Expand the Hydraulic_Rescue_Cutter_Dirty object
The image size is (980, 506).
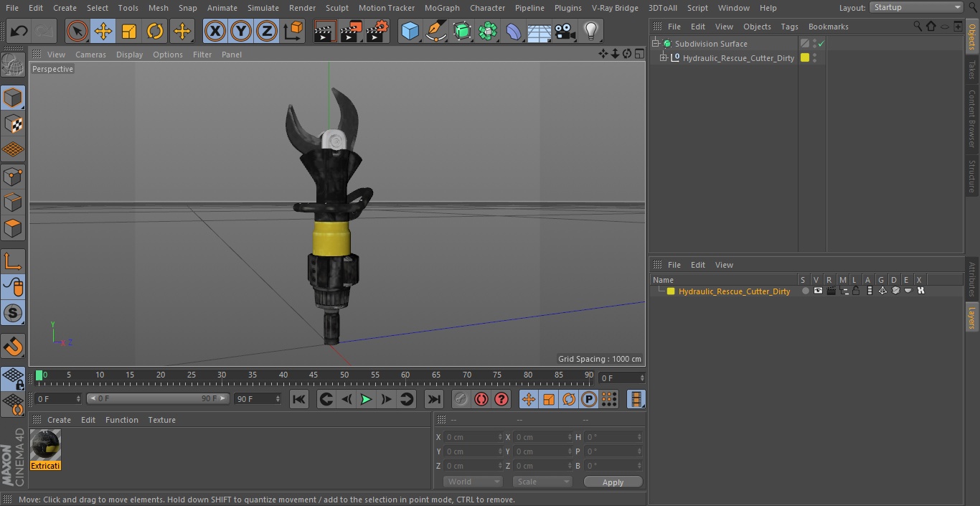664,58
